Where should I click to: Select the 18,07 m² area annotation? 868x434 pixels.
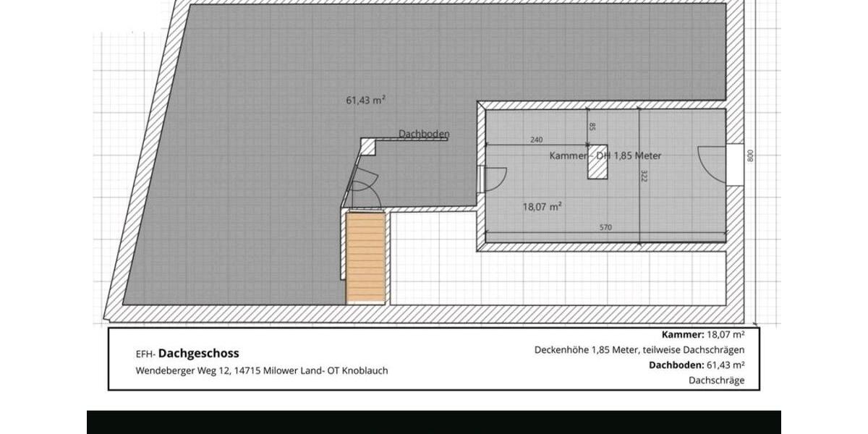[541, 207]
